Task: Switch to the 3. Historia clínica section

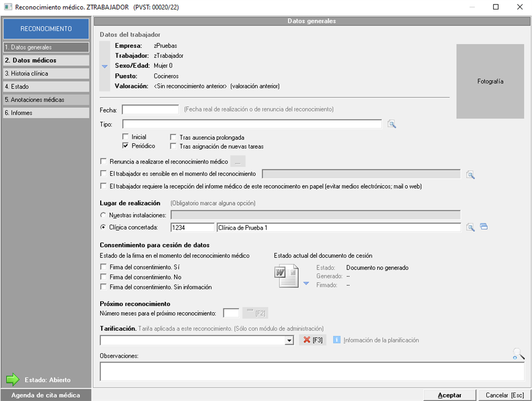Action: point(46,74)
